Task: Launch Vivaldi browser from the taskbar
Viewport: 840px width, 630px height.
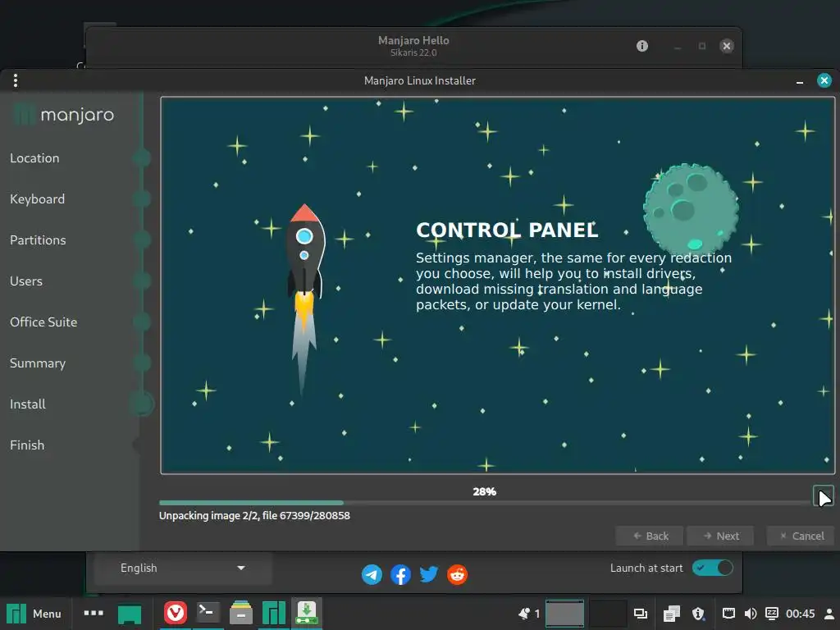Action: pyautogui.click(x=176, y=613)
